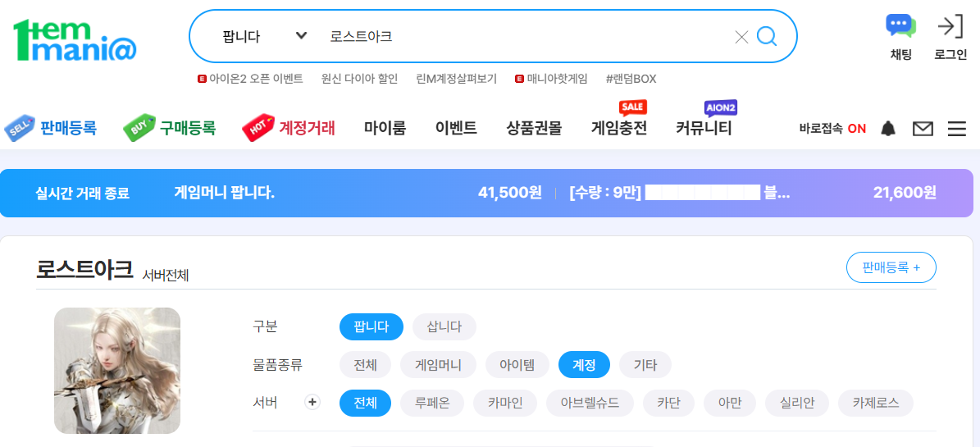Select 전체 under 서버
This screenshot has height=447, width=980.
[365, 404]
